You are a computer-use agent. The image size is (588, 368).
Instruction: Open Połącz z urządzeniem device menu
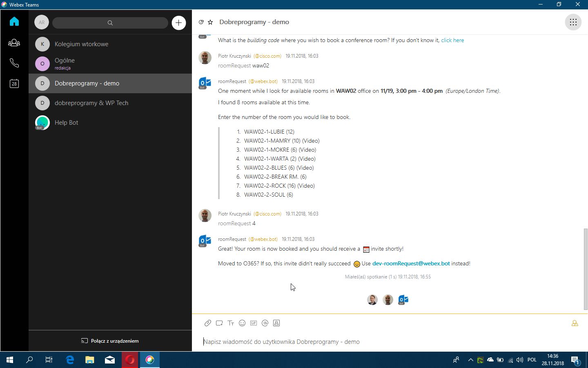coord(110,341)
